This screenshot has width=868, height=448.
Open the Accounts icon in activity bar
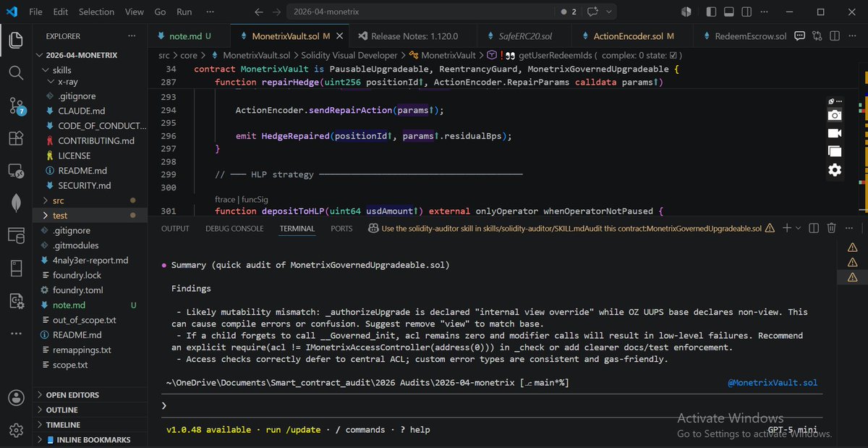click(16, 398)
